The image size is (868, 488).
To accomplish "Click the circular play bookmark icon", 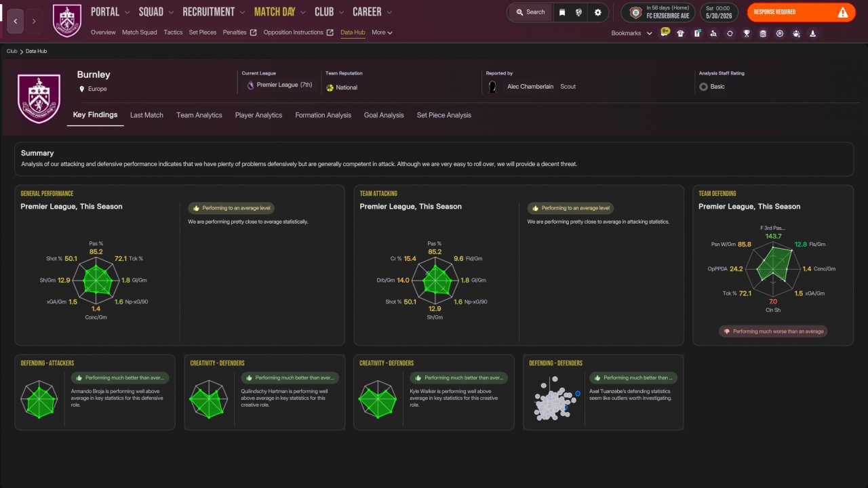I will (x=780, y=33).
